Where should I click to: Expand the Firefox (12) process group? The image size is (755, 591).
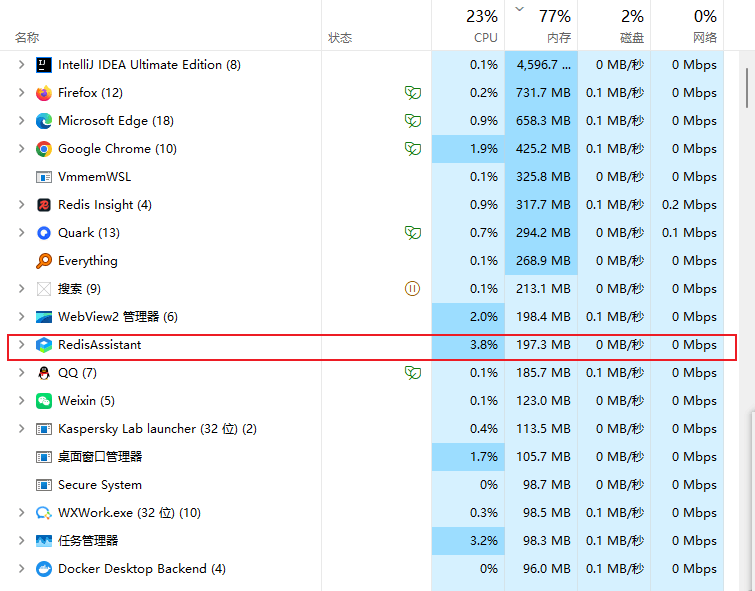[x=21, y=92]
